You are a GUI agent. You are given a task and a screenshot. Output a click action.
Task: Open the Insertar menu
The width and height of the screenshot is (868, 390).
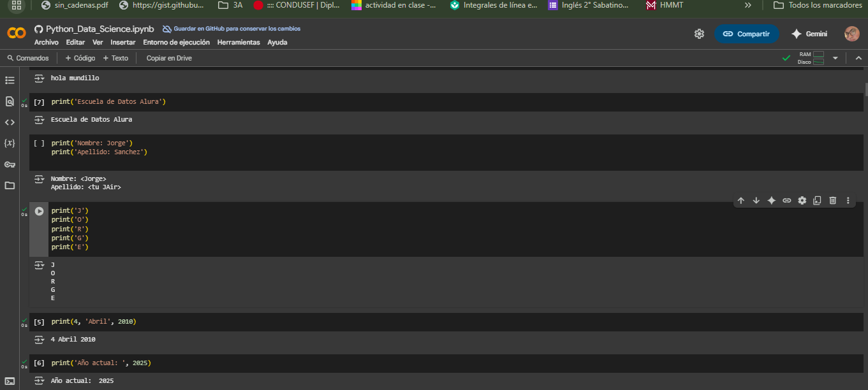point(123,43)
